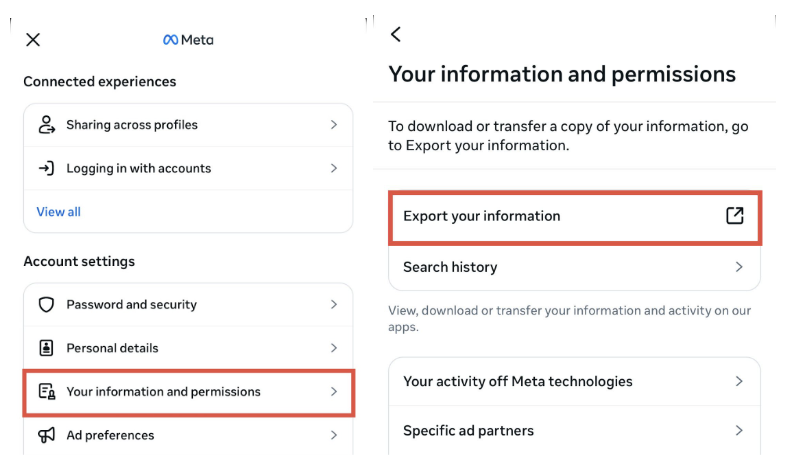Open the View all link
The width and height of the screenshot is (786, 468).
click(x=58, y=212)
